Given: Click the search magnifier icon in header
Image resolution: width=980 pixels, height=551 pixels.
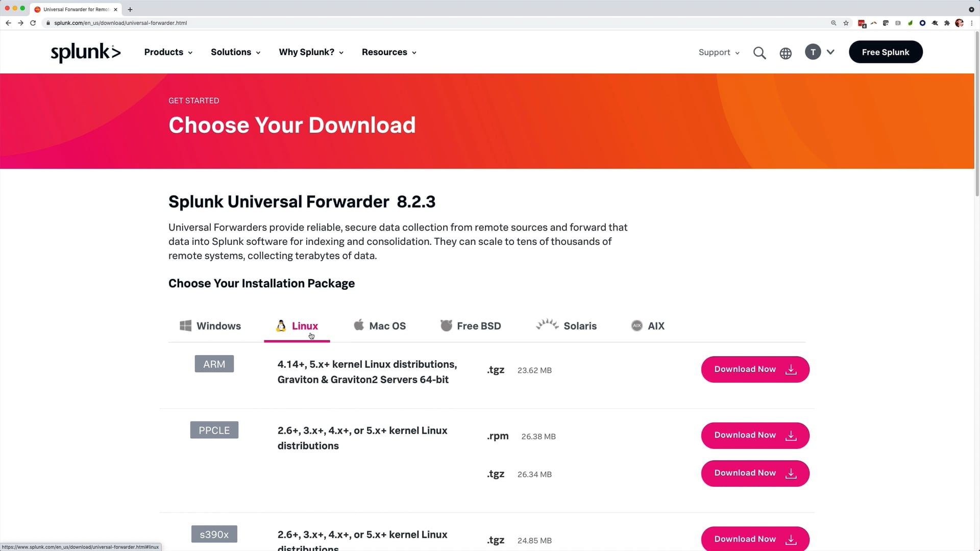Looking at the screenshot, I should [759, 53].
